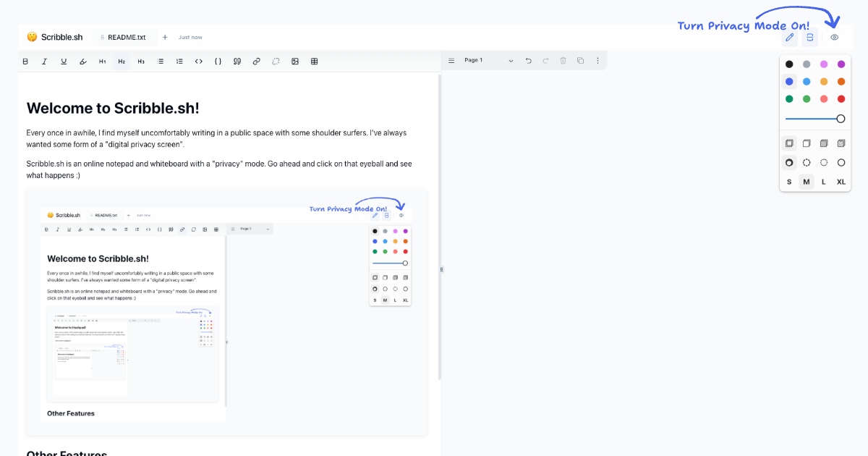The width and height of the screenshot is (868, 456).
Task: Set Heading 1 style
Action: [x=102, y=62]
